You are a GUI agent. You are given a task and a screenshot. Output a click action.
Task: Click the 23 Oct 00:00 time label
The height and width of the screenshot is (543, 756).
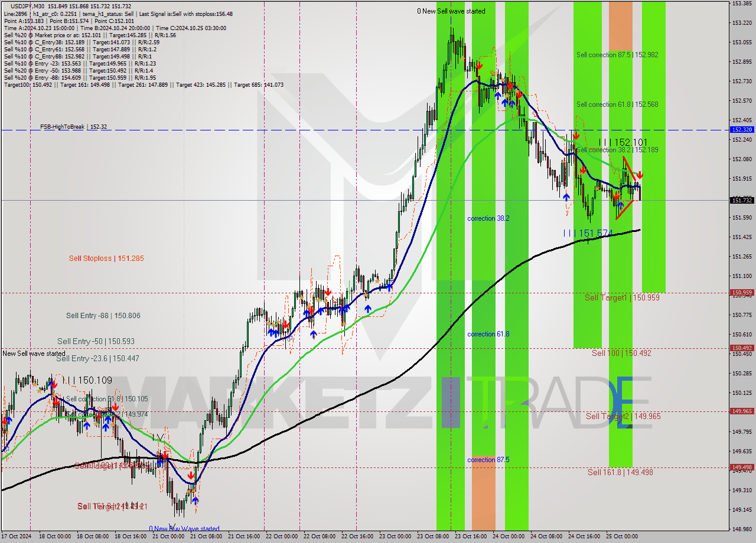(395, 537)
